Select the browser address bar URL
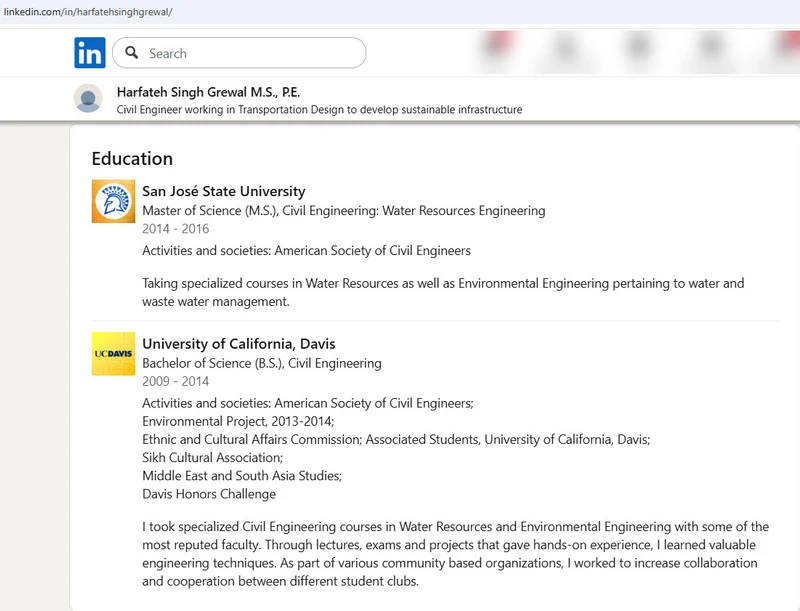 [x=88, y=11]
